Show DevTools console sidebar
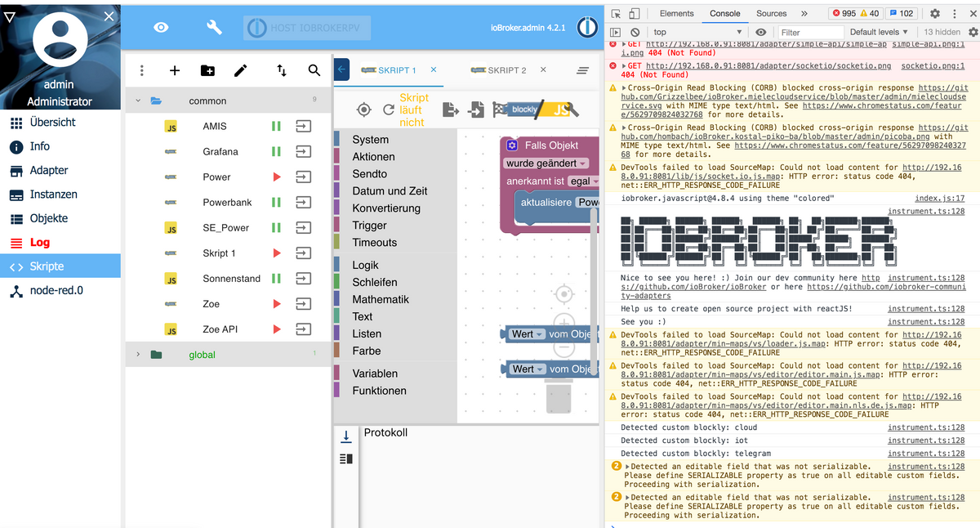The image size is (980, 528). coord(616,32)
